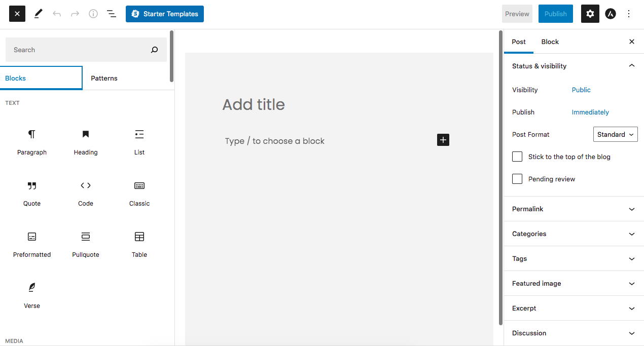Open the Post Format dropdown
This screenshot has width=644, height=346.
pyautogui.click(x=615, y=134)
